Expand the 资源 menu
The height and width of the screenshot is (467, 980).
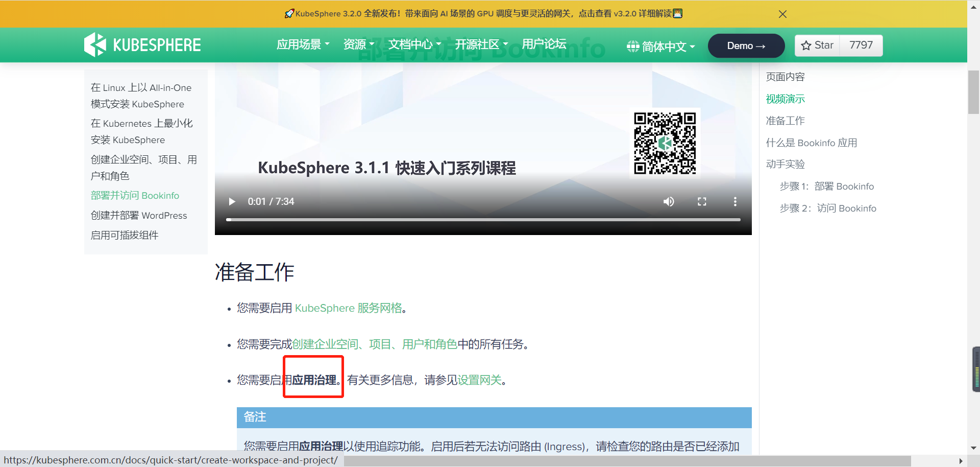click(359, 44)
